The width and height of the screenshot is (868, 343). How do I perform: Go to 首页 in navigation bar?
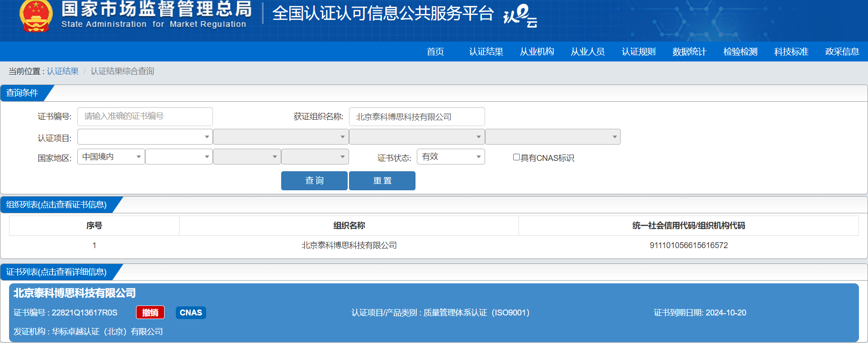click(435, 52)
